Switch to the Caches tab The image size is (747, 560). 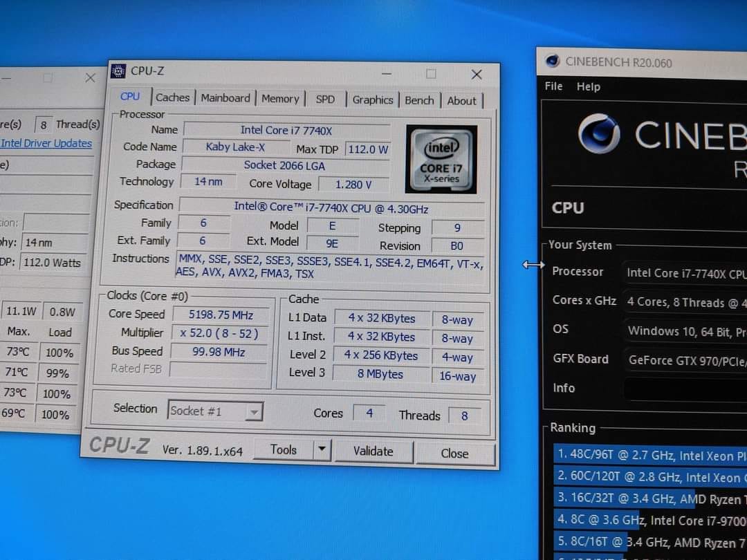[172, 97]
